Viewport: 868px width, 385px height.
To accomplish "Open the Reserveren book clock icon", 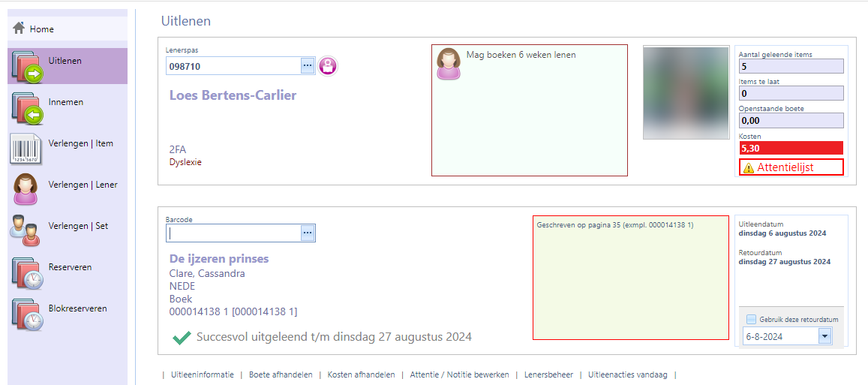I will pos(27,272).
